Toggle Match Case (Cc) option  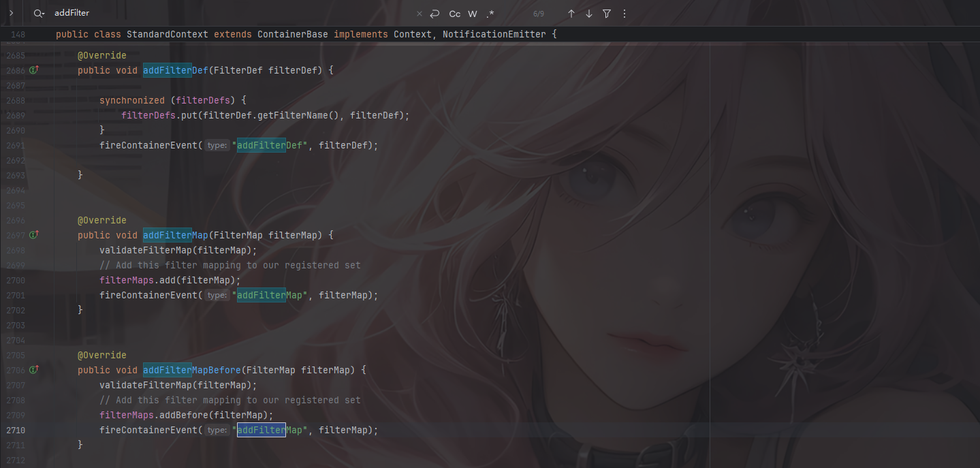pos(454,14)
